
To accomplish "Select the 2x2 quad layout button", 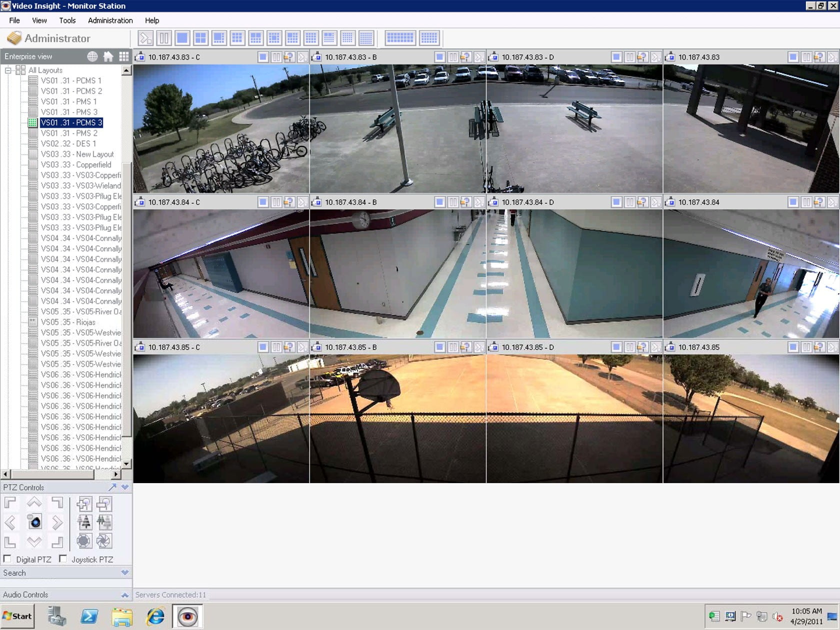I will click(200, 38).
